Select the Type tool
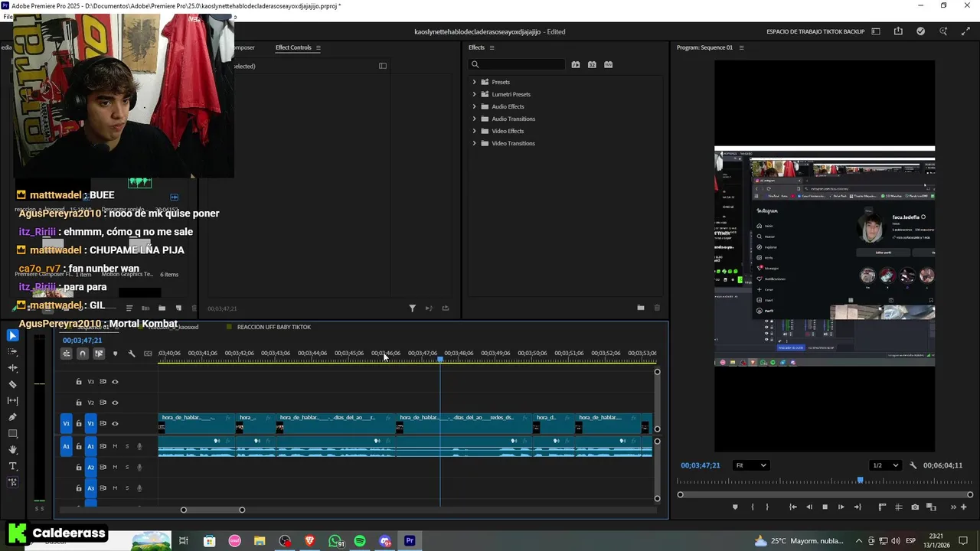 (12, 466)
